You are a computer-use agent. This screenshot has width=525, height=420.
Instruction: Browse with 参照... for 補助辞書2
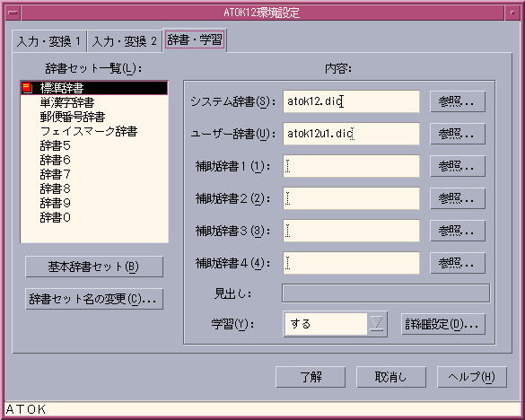(x=458, y=198)
